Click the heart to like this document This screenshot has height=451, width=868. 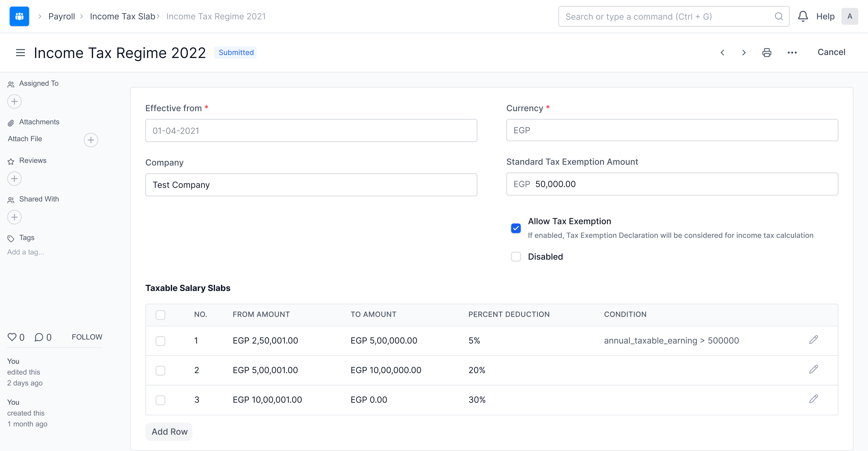pos(12,337)
